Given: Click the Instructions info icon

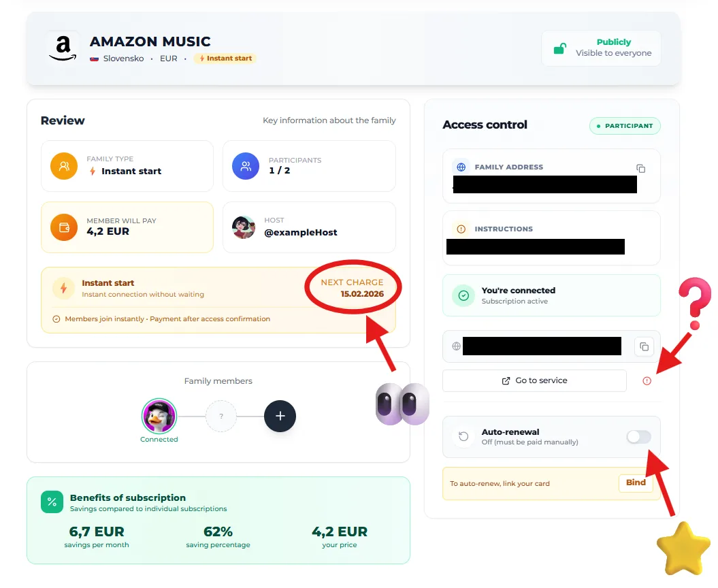Looking at the screenshot, I should (461, 229).
